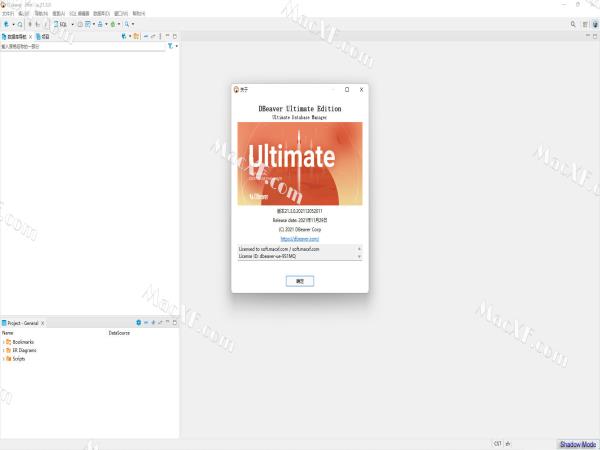Maximize the database navigator panel
600x450 pixels.
pyautogui.click(x=175, y=36)
